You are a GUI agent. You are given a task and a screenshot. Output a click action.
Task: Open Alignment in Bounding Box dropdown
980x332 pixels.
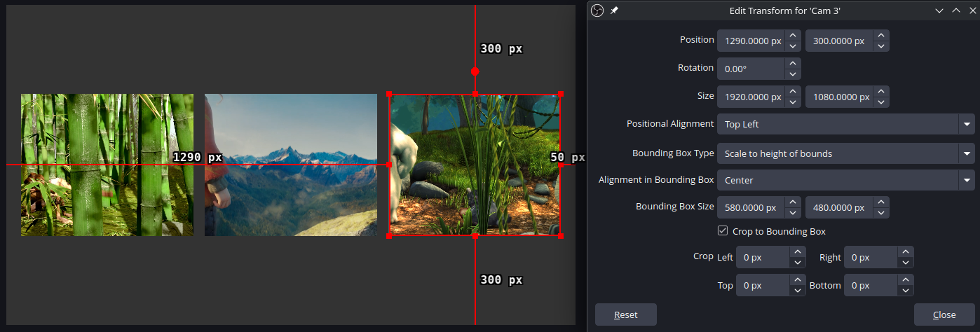(845, 180)
